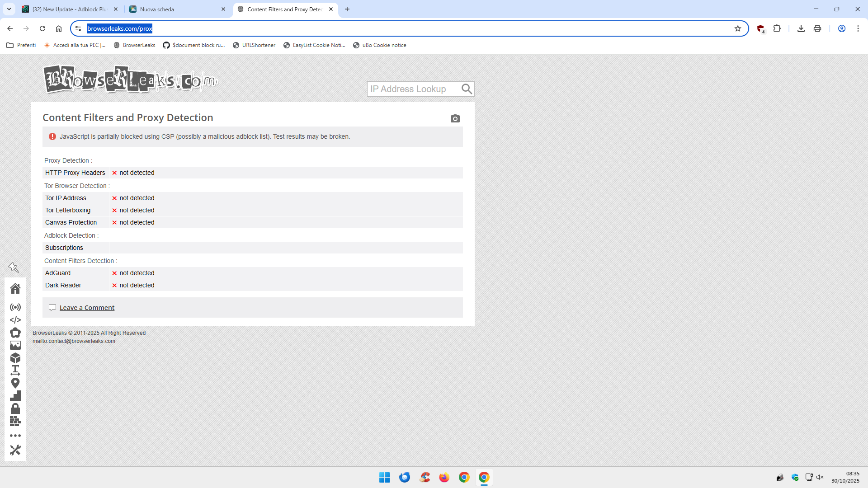Screen dimensions: 868x488
Task: Click the uBlock shield extension icon
Action: 760,28
